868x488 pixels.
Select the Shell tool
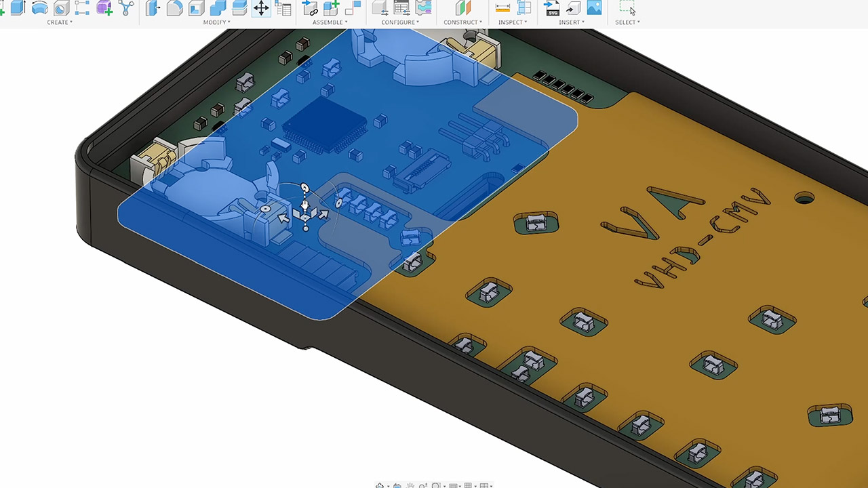click(197, 8)
